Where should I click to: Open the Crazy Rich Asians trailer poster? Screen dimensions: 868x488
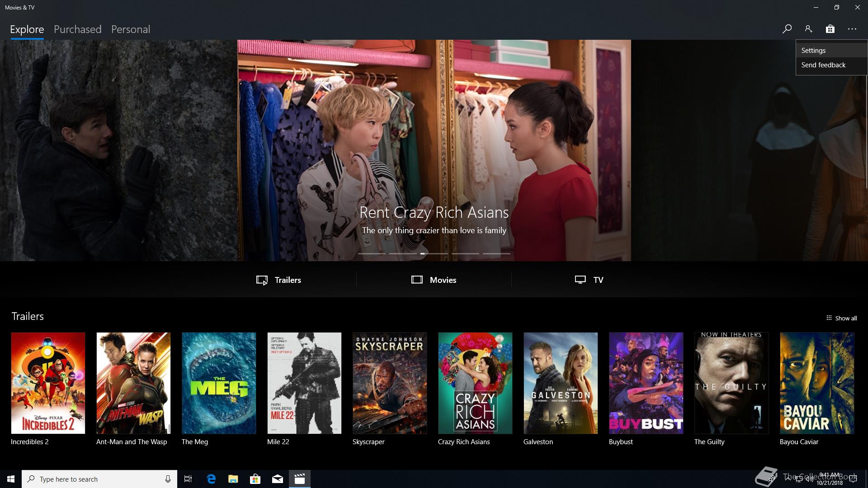(475, 383)
